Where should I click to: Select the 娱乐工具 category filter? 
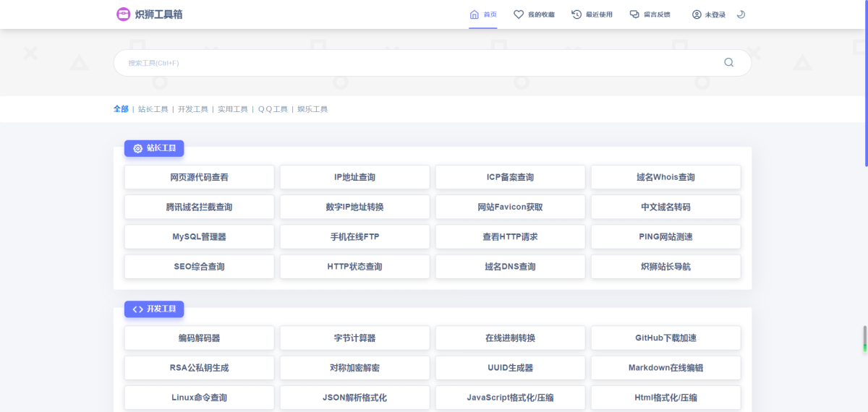312,109
